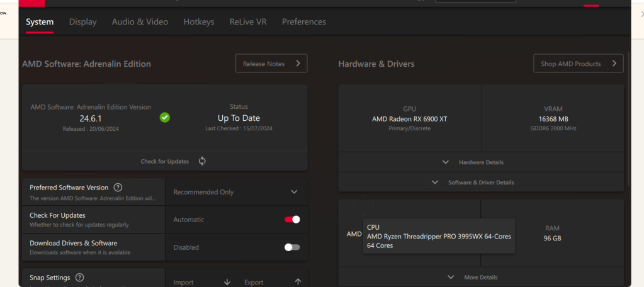Click the chevron inside Release Notes button
The height and width of the screenshot is (287, 644).
click(x=298, y=64)
